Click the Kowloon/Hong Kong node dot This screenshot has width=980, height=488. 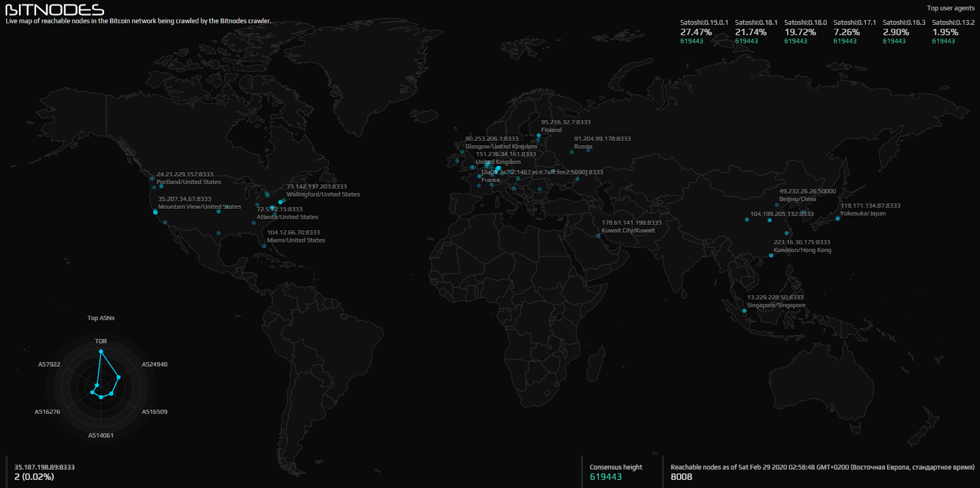click(x=771, y=255)
